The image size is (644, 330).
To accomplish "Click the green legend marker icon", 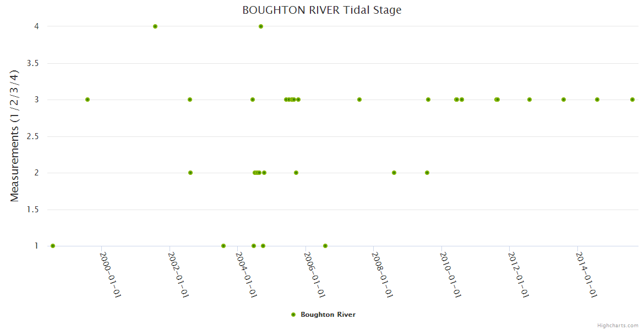I will click(293, 315).
